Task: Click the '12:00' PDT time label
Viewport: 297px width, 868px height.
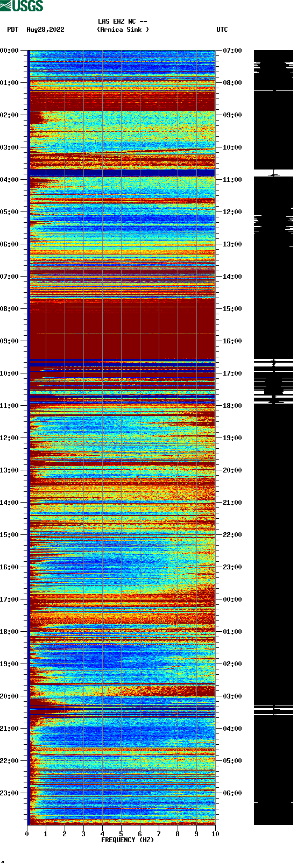Action: 10,438
